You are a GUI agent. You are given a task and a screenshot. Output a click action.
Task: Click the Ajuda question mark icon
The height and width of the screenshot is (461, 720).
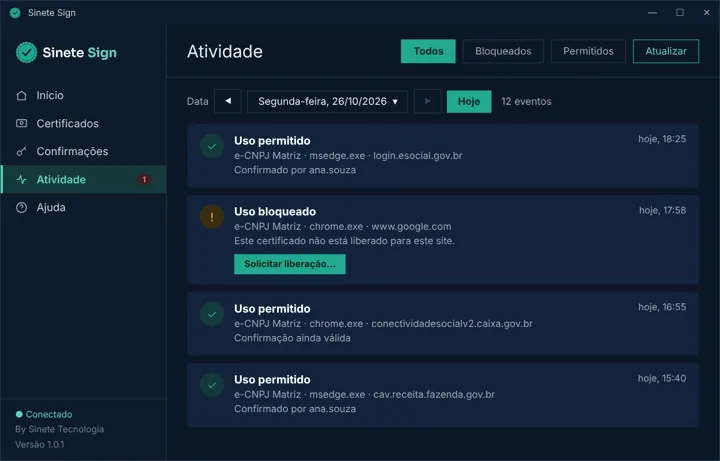click(21, 208)
